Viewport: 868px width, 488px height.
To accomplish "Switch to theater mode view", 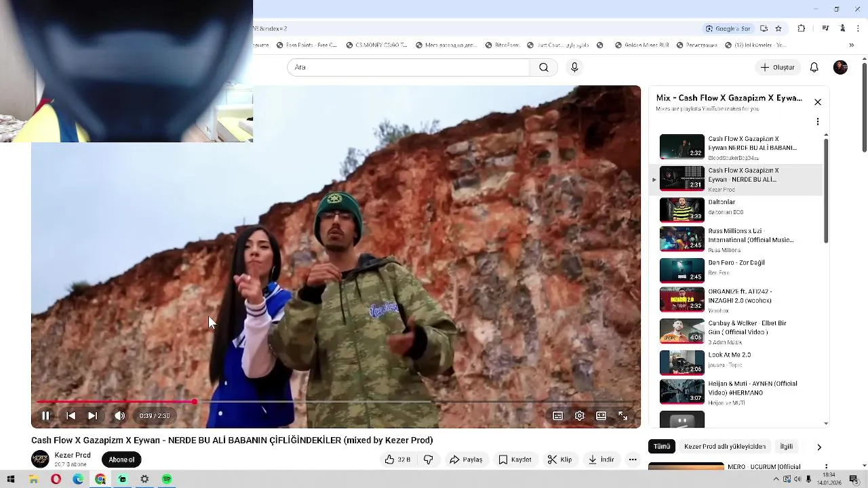I will [x=601, y=415].
